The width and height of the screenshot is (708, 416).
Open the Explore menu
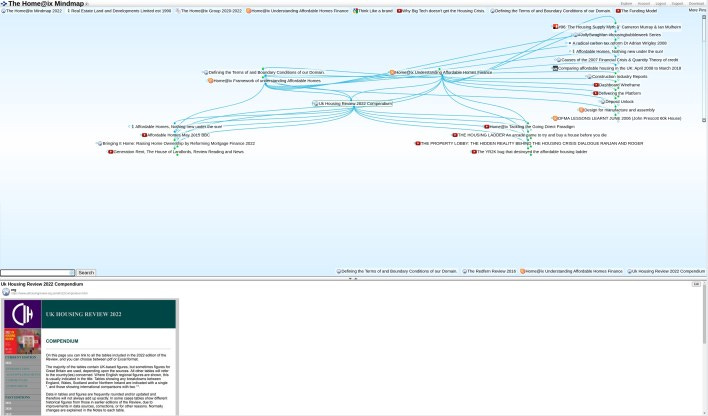[x=626, y=4]
